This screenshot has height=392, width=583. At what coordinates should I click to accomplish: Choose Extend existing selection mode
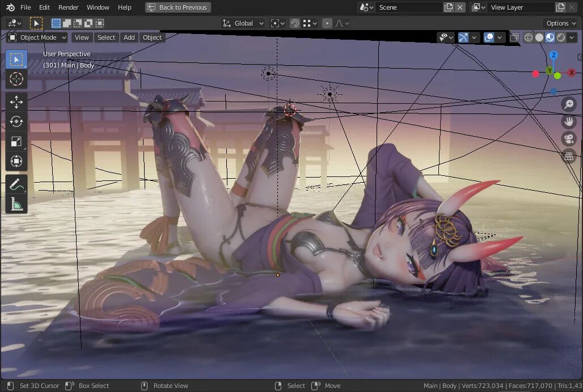tap(67, 23)
